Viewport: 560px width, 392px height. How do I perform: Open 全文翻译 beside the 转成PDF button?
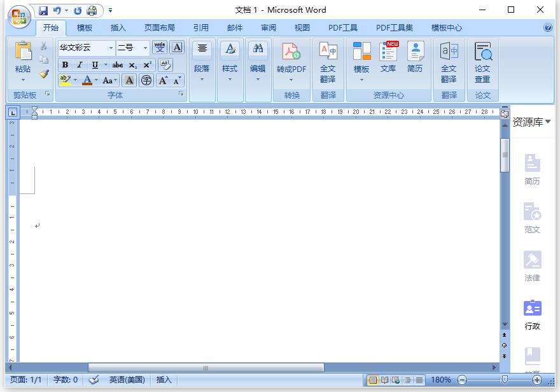[328, 62]
